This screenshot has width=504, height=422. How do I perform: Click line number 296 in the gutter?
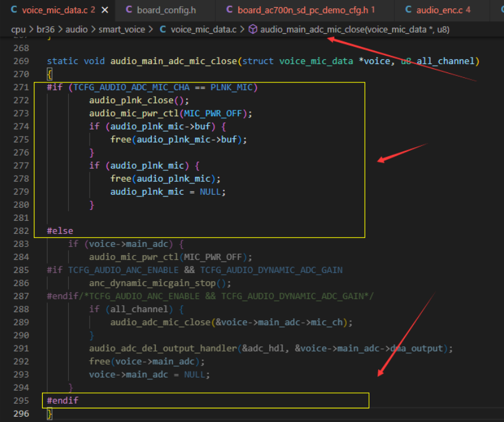tap(21, 414)
